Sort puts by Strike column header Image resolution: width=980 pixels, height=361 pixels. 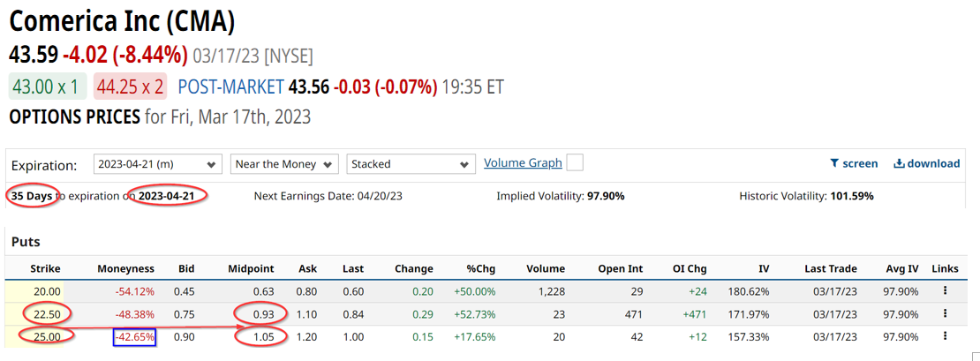tap(45, 268)
